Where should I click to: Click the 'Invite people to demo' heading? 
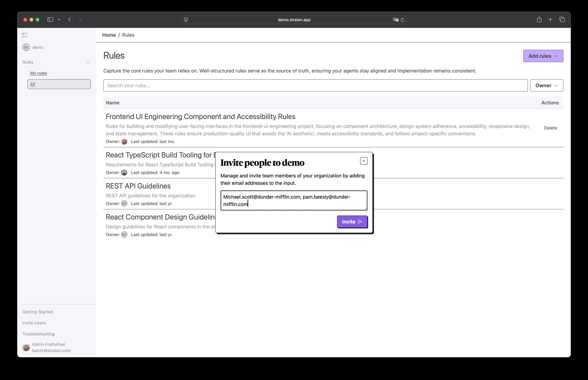click(262, 163)
